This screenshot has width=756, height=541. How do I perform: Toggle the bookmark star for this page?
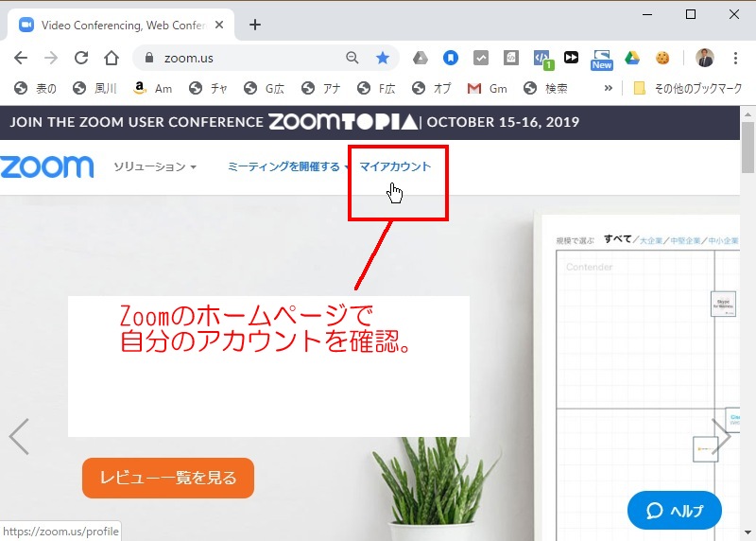coord(383,58)
